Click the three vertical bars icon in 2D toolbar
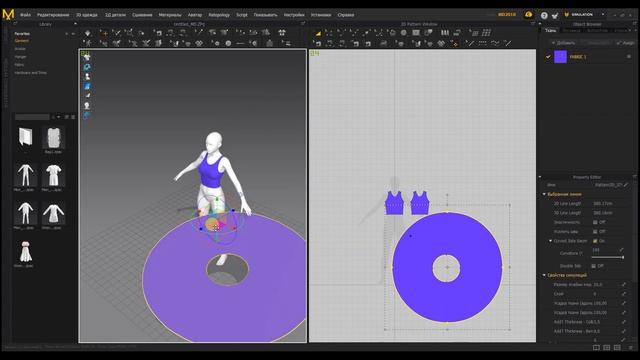Image resolution: width=640 pixels, height=360 pixels. point(444,33)
